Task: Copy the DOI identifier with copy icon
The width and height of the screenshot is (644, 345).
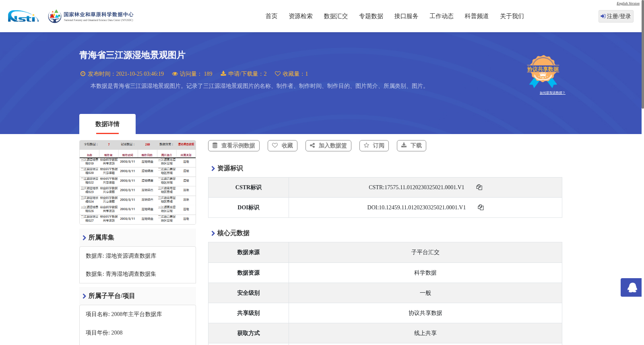Action: (481, 207)
